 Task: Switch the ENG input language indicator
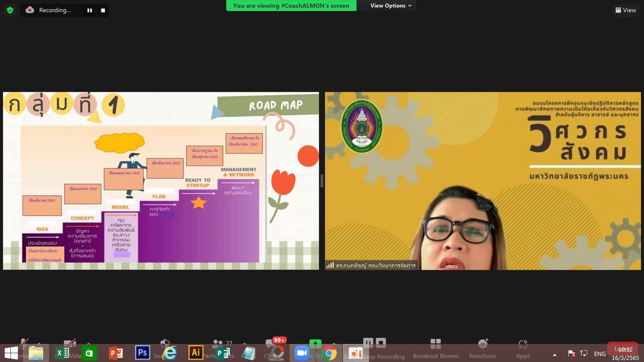(x=600, y=354)
